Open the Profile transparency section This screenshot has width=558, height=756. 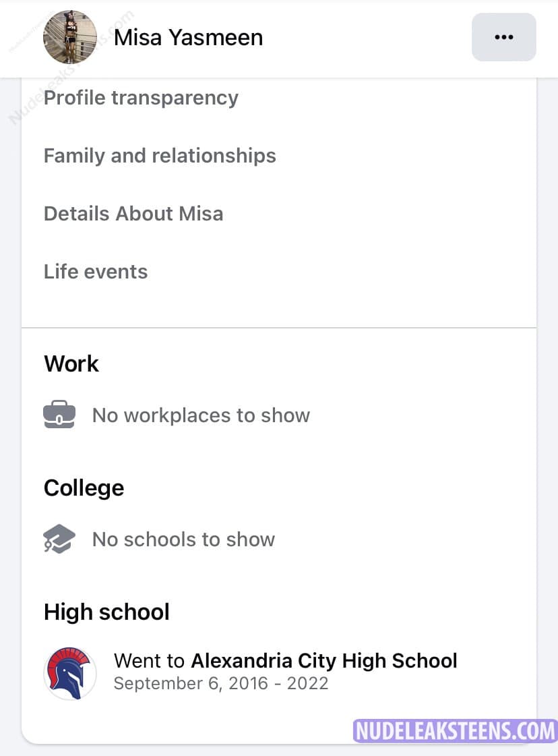(x=141, y=98)
